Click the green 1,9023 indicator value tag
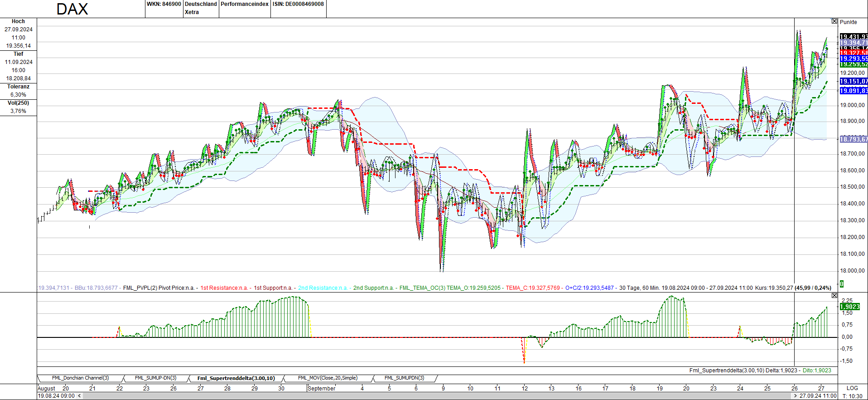868x400 pixels. (850, 307)
